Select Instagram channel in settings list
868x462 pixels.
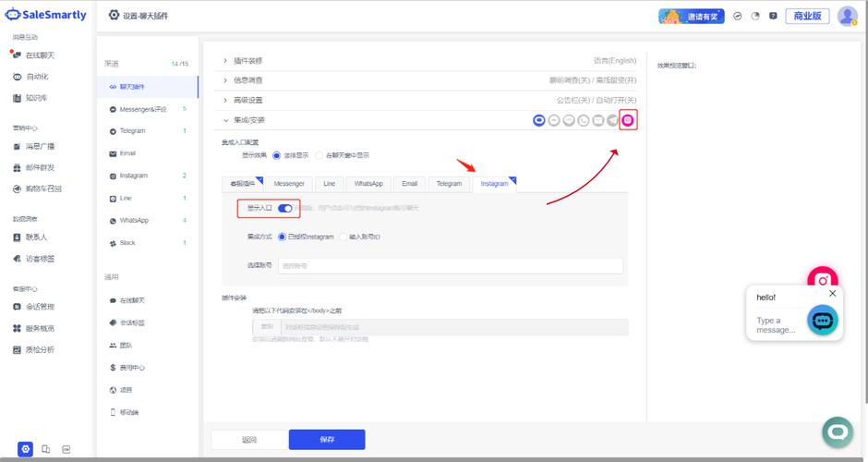tap(147, 176)
